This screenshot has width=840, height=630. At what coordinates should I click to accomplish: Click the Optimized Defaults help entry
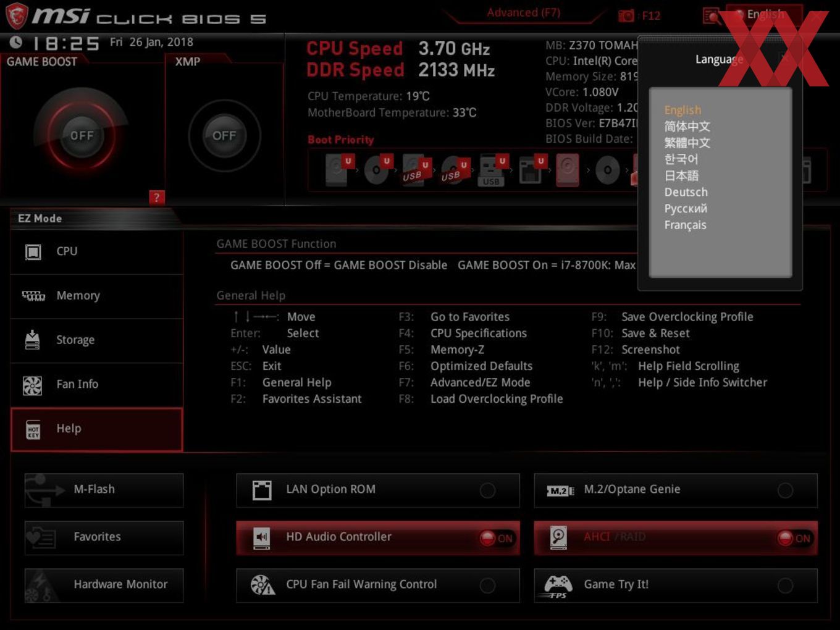[x=481, y=366]
